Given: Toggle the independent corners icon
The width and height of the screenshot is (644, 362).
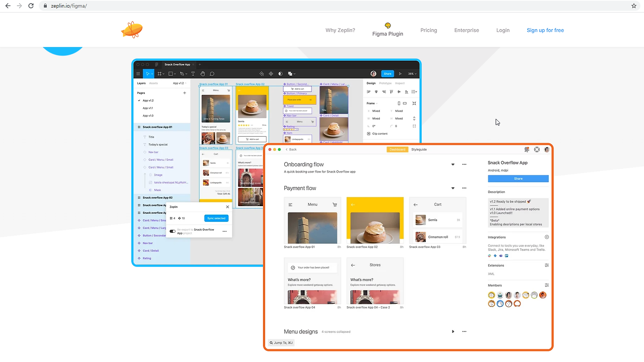Looking at the screenshot, I should tap(414, 126).
